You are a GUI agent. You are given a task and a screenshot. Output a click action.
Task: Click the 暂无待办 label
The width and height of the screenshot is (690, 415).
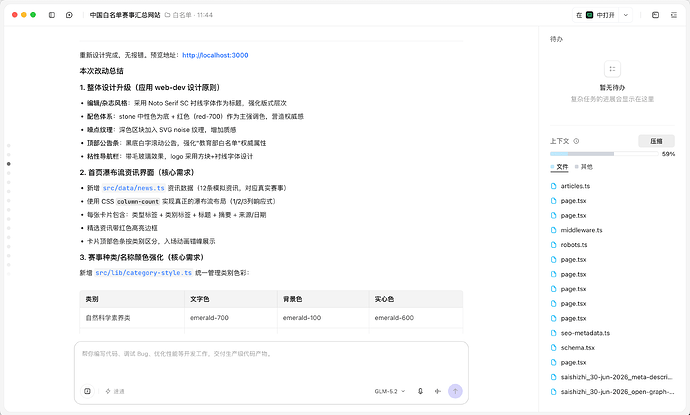[612, 88]
